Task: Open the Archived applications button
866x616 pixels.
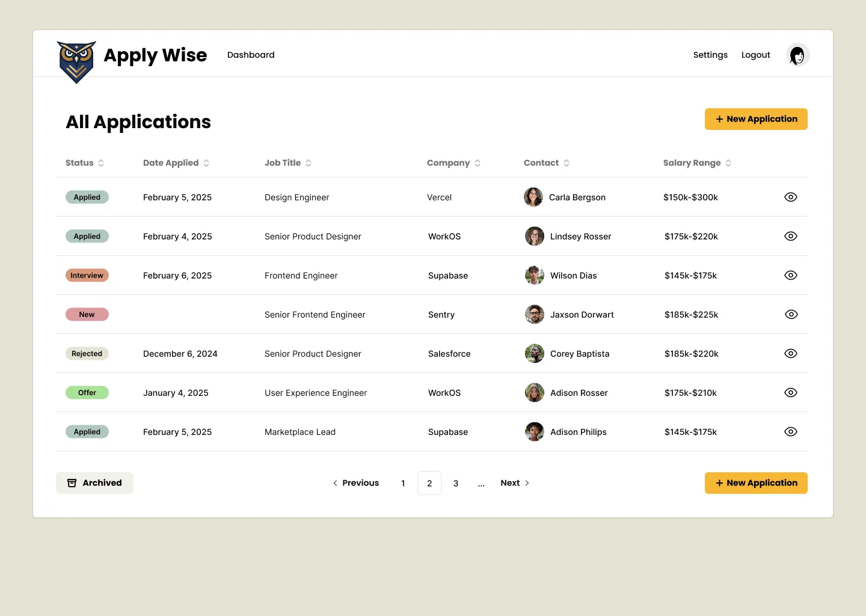Action: 94,483
